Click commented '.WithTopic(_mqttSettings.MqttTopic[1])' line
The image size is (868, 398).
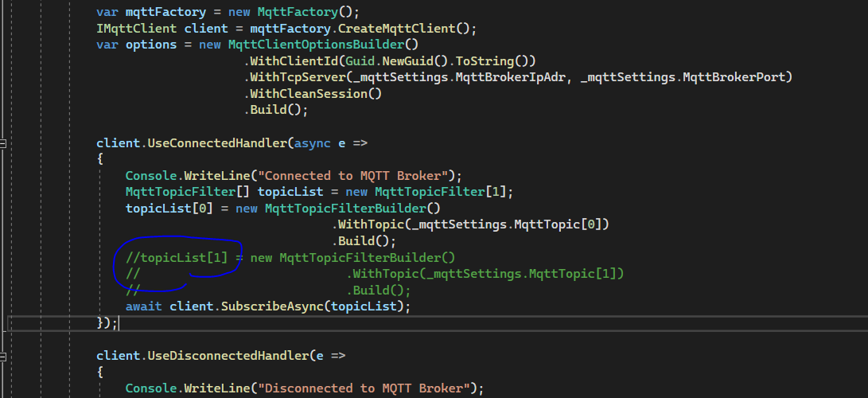click(x=485, y=274)
